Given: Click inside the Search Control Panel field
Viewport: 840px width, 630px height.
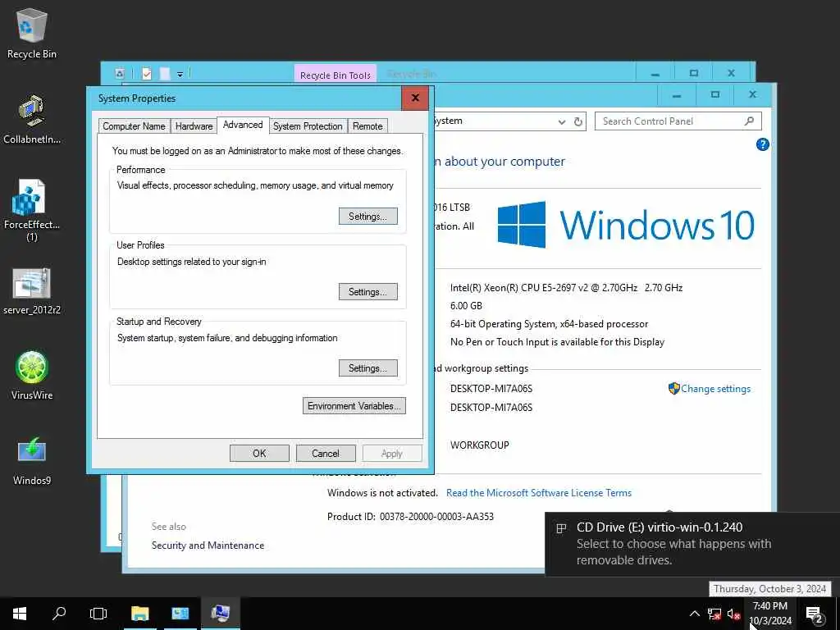Looking at the screenshot, I should tap(678, 121).
